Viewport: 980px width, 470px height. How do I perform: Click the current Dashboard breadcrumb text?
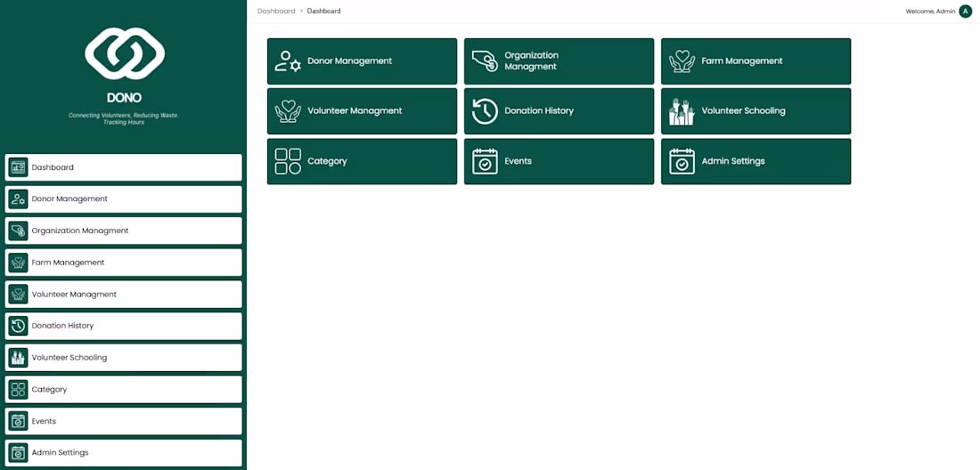[x=323, y=12]
